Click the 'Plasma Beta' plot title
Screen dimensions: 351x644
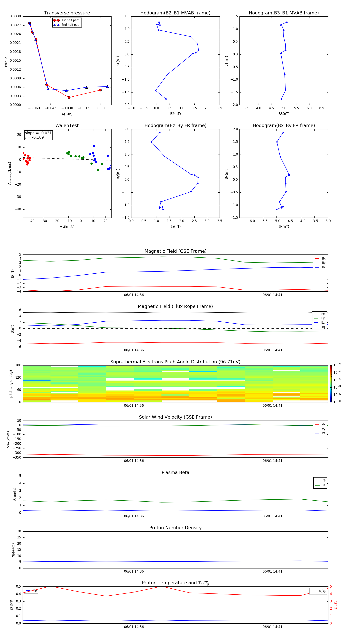175,472
